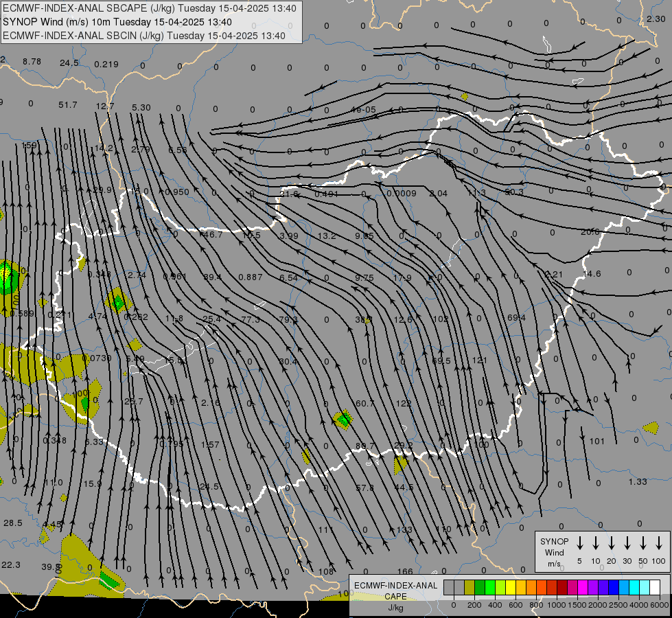Click the map value 13.2
The height and width of the screenshot is (618, 672).
pos(327,236)
